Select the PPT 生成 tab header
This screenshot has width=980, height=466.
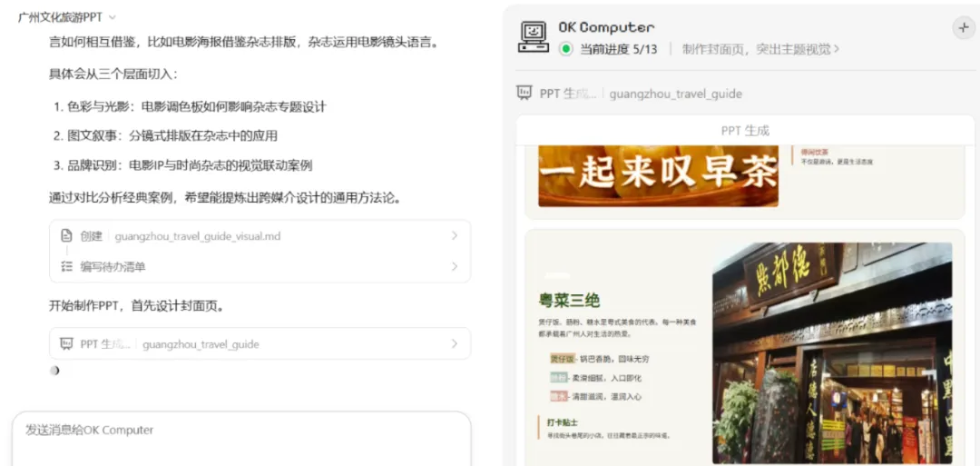point(745,131)
